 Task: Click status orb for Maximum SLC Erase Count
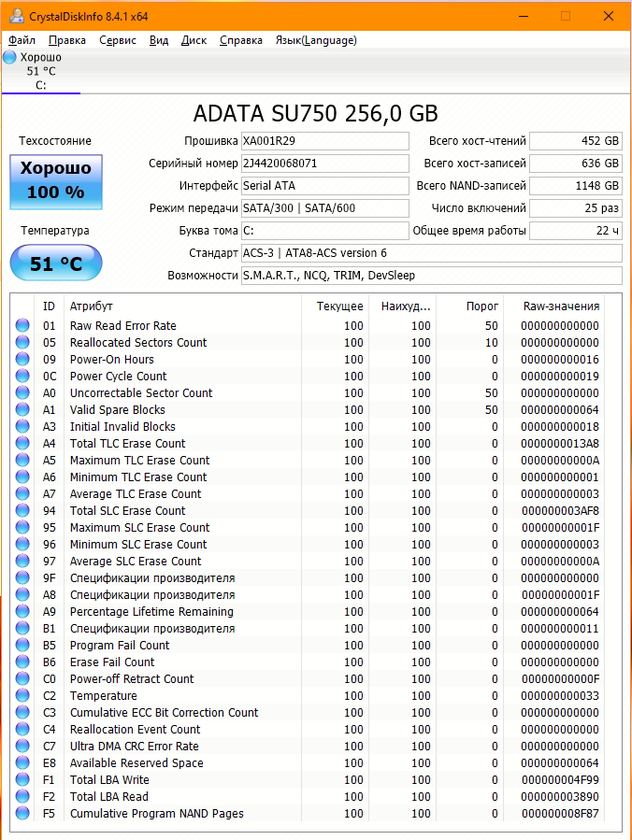click(x=22, y=527)
